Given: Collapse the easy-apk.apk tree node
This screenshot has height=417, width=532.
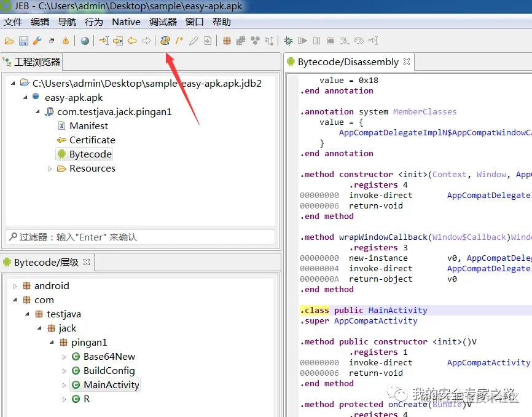Looking at the screenshot, I should point(25,97).
